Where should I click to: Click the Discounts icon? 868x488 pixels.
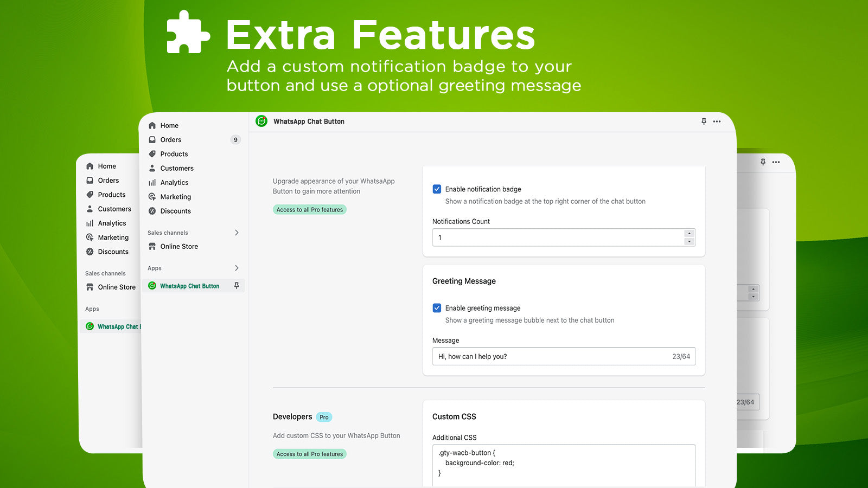click(x=152, y=211)
